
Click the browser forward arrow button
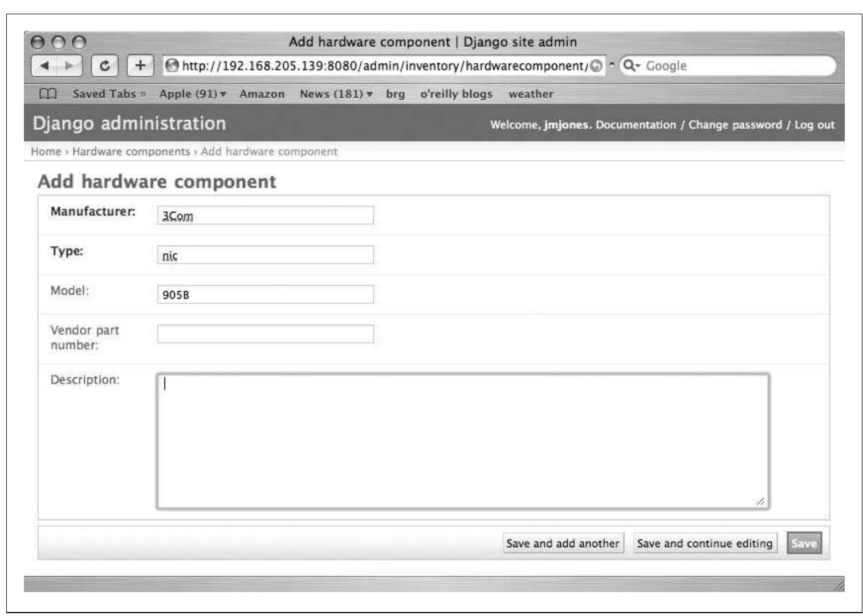(x=70, y=66)
